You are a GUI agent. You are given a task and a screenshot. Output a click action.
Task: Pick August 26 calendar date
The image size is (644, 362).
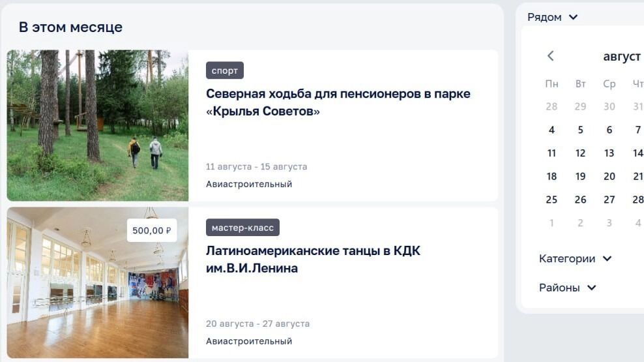point(580,200)
